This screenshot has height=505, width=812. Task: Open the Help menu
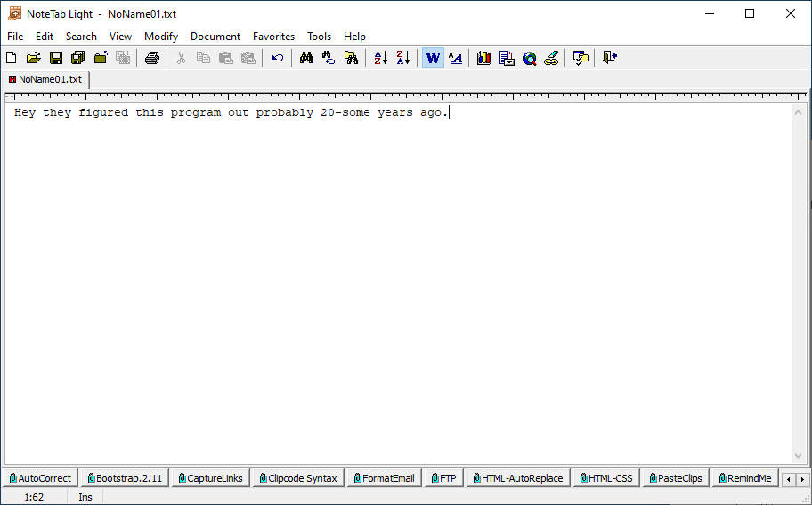tap(354, 37)
